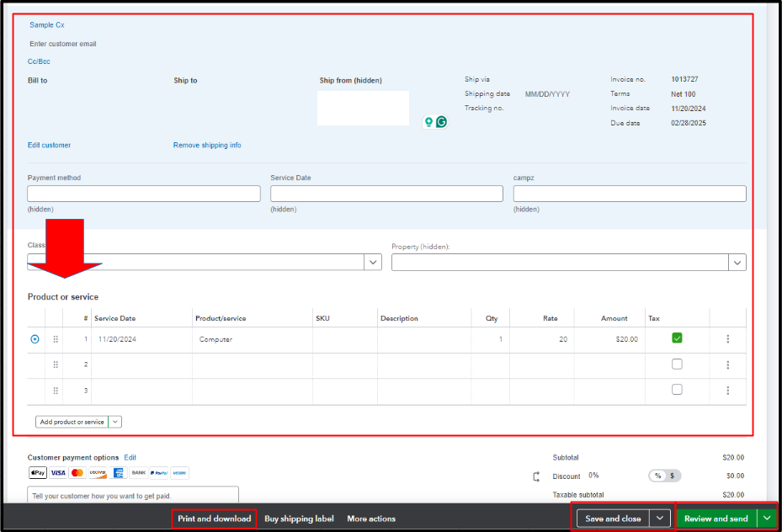Expand the Property (hidden) dropdown

[737, 262]
